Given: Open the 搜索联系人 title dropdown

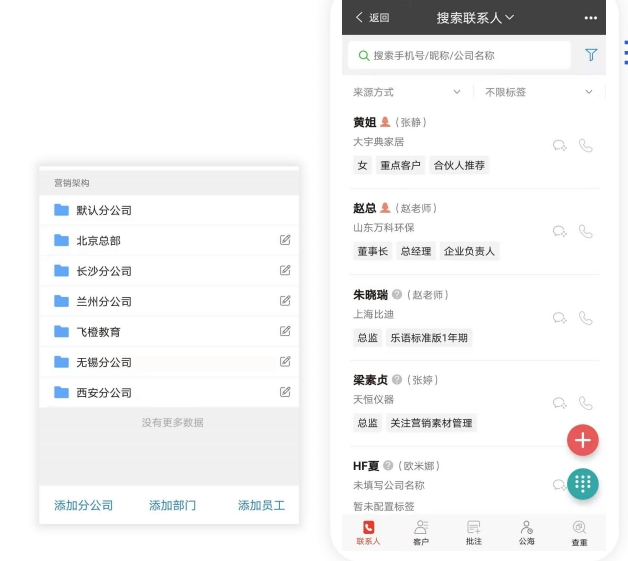Looking at the screenshot, I should (x=475, y=18).
